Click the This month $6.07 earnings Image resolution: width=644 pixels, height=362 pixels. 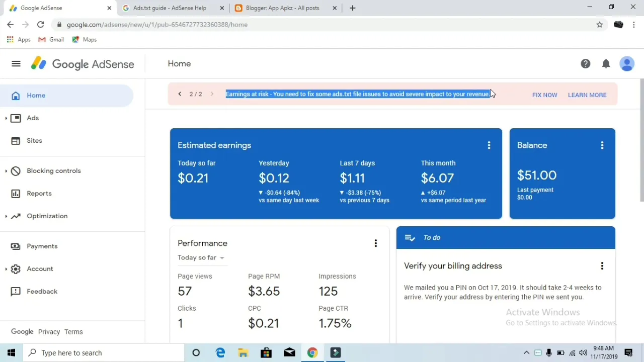[438, 178]
